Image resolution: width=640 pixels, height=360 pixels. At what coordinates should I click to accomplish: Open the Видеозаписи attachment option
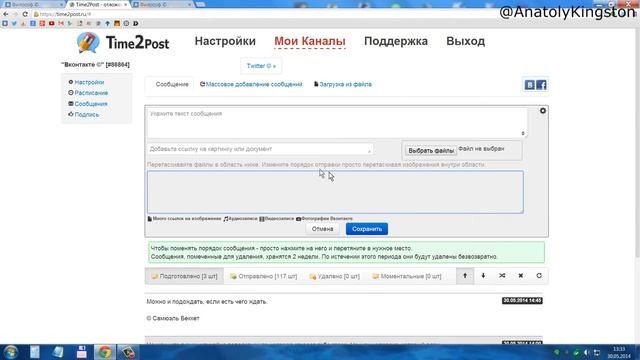coord(276,219)
